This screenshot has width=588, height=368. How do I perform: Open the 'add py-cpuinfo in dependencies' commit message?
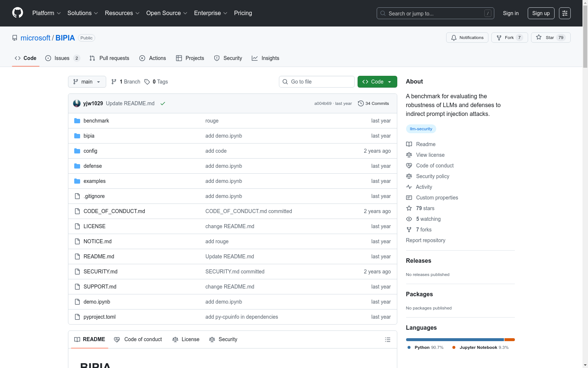click(x=242, y=317)
